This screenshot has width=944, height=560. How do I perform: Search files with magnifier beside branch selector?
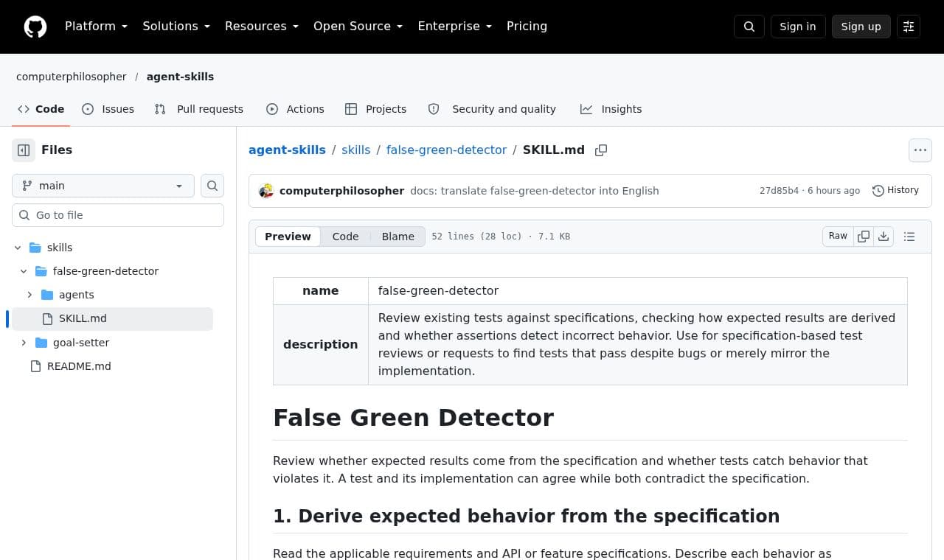click(x=212, y=186)
